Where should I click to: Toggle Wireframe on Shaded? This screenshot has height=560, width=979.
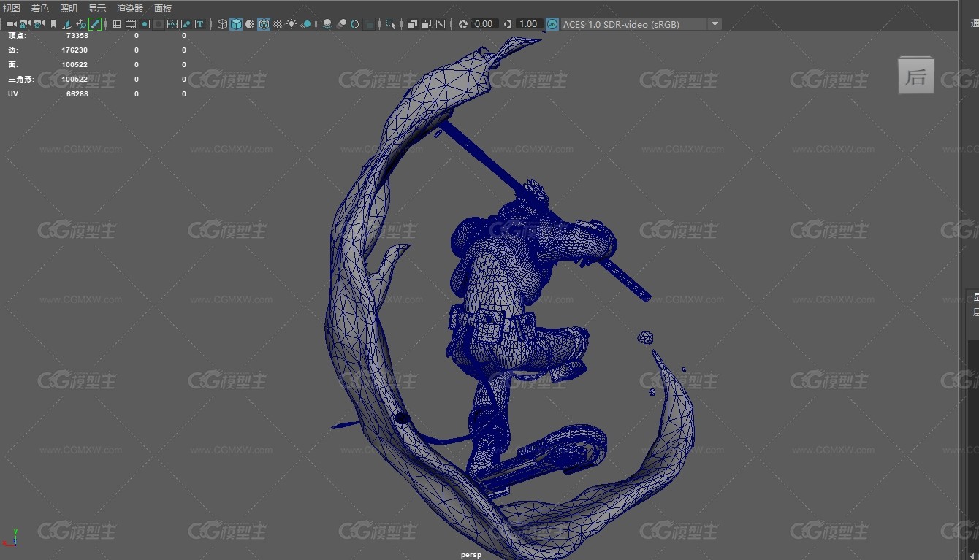click(x=264, y=24)
